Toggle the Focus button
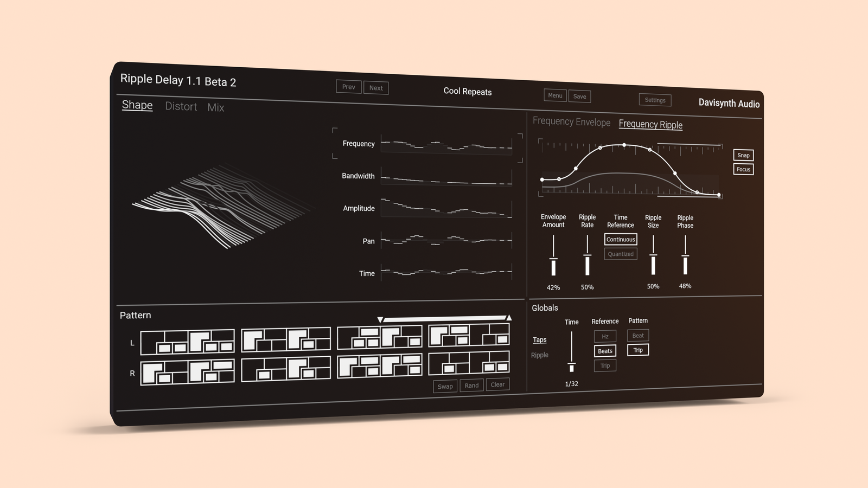 tap(743, 169)
